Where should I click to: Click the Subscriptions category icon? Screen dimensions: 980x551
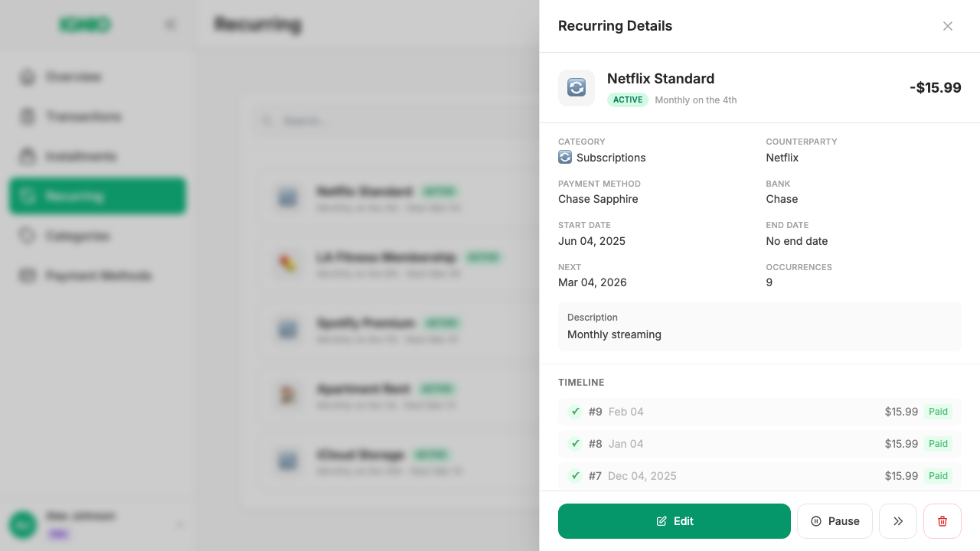pyautogui.click(x=565, y=157)
